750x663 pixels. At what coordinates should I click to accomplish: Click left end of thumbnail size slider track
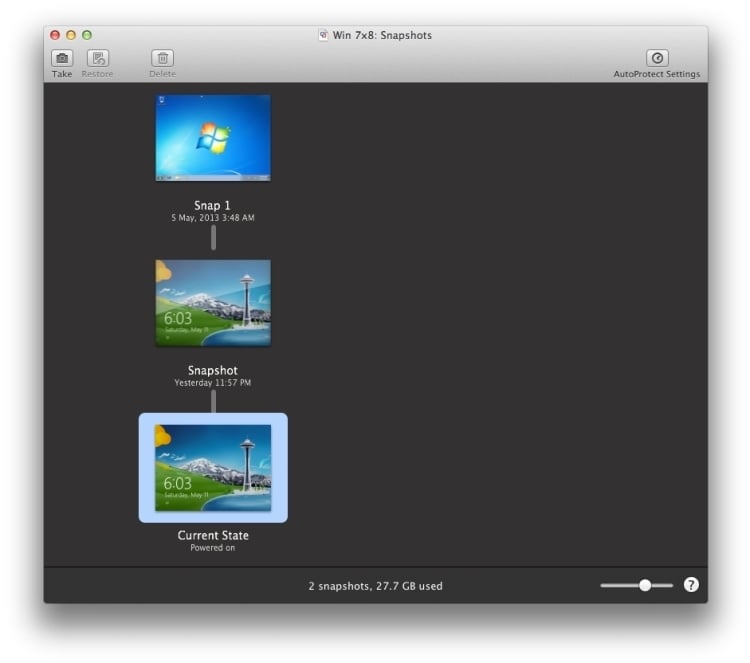604,585
